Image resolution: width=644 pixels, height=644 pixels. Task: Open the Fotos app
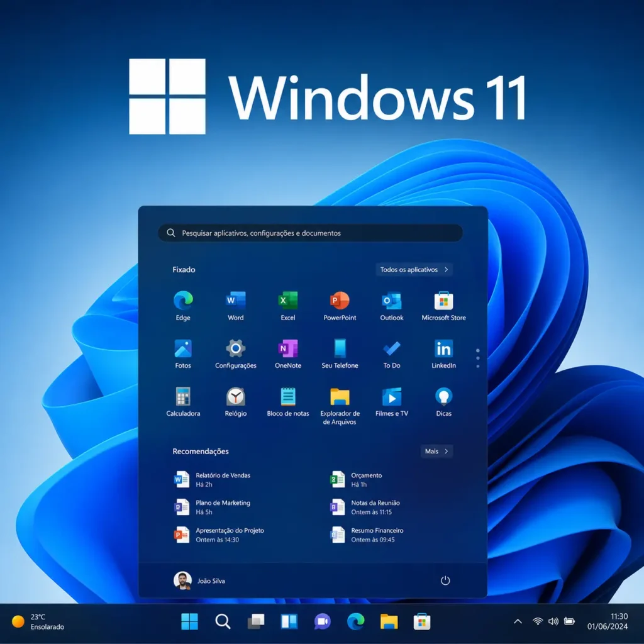click(x=183, y=353)
